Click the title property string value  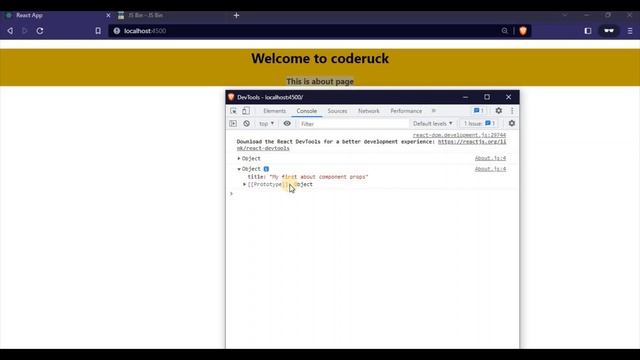point(318,177)
